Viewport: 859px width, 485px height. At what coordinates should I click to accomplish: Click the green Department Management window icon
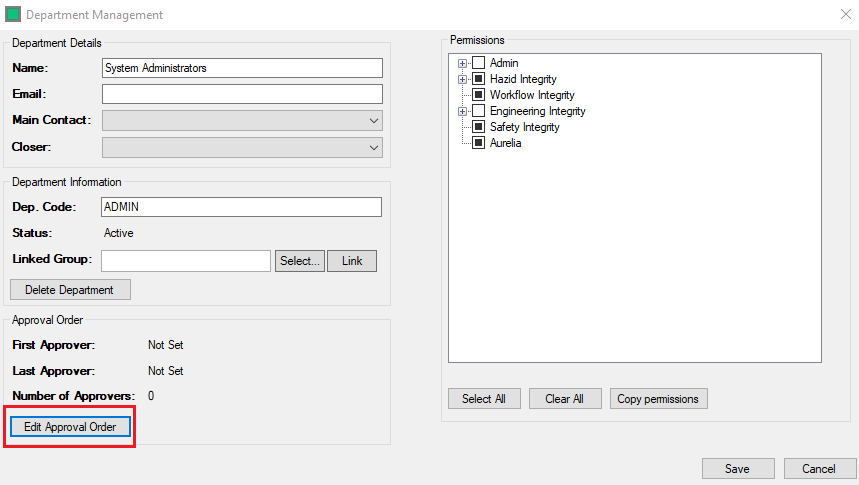point(13,15)
